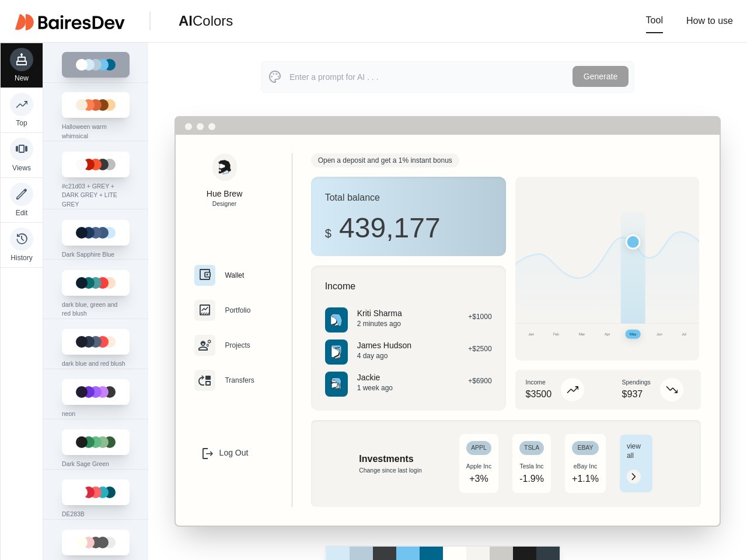The width and height of the screenshot is (747, 560).
Task: Open the Edit pencil tool
Action: [22, 194]
